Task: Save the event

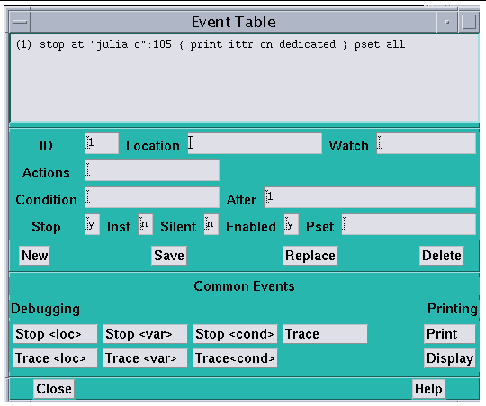Action: pyautogui.click(x=169, y=256)
